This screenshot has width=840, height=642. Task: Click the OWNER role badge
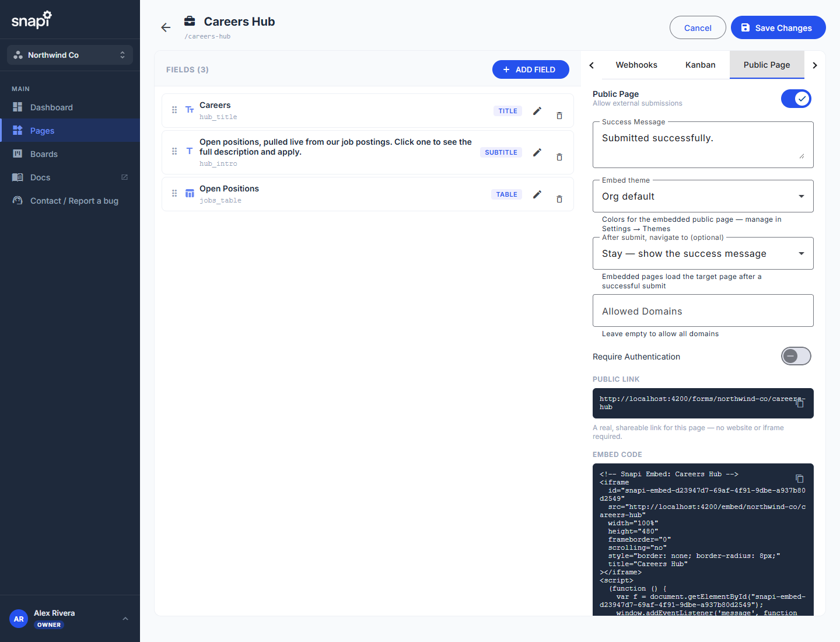coord(49,624)
